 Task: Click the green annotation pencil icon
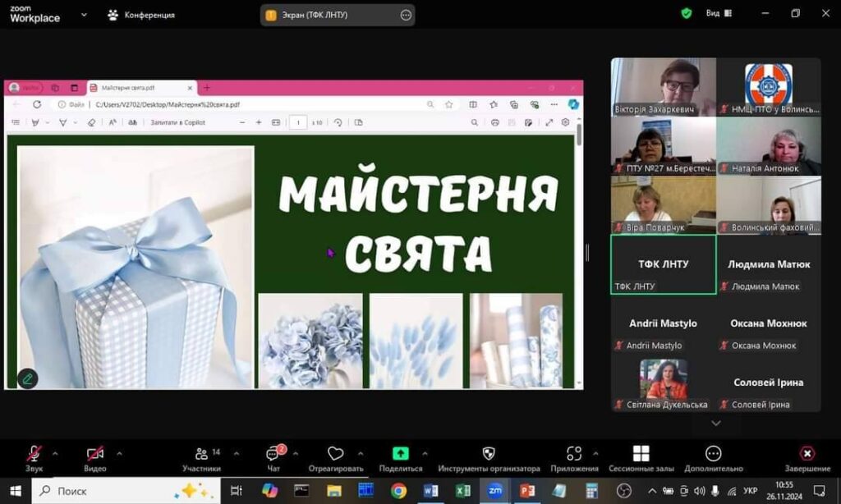coord(28,378)
